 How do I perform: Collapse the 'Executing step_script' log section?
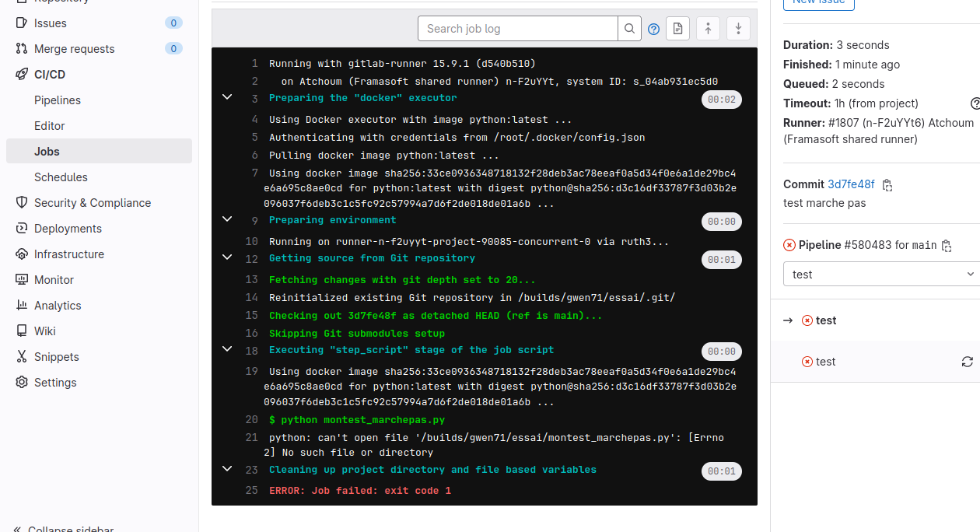[x=227, y=348]
